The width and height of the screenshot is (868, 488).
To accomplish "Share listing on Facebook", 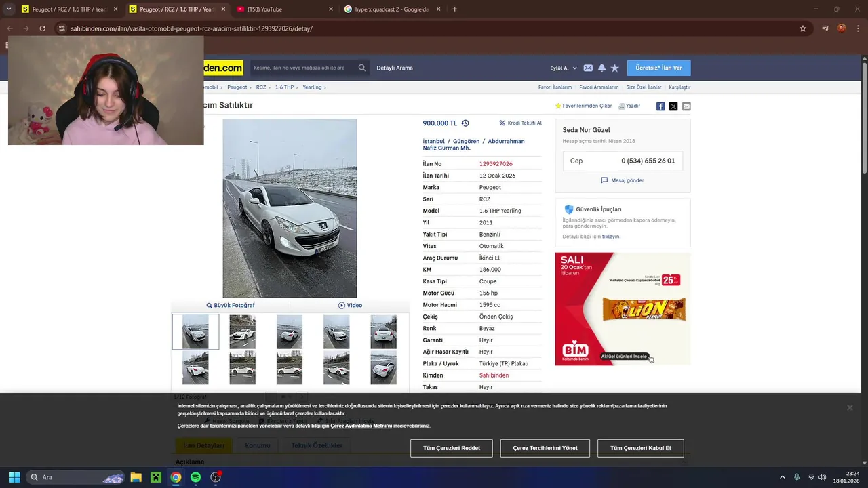I will [660, 106].
